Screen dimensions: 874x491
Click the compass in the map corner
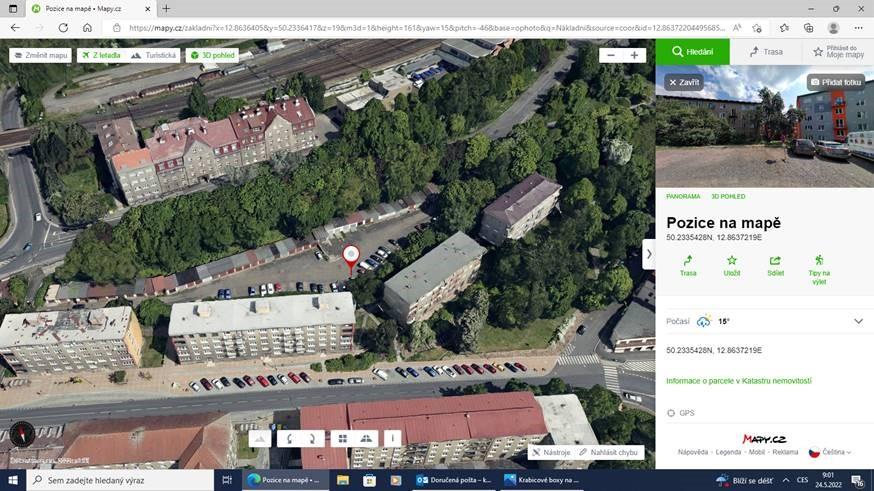21,433
